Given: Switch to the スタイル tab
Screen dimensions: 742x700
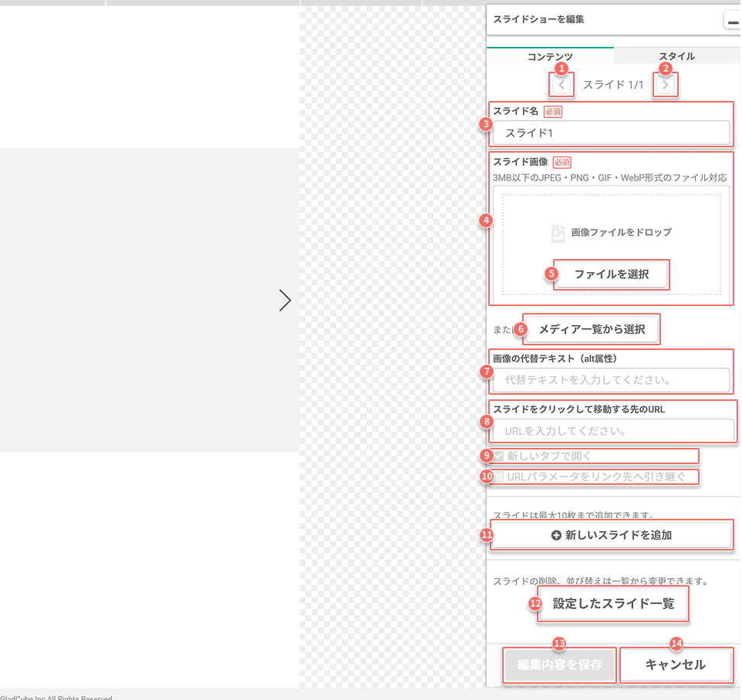Looking at the screenshot, I should pyautogui.click(x=677, y=56).
